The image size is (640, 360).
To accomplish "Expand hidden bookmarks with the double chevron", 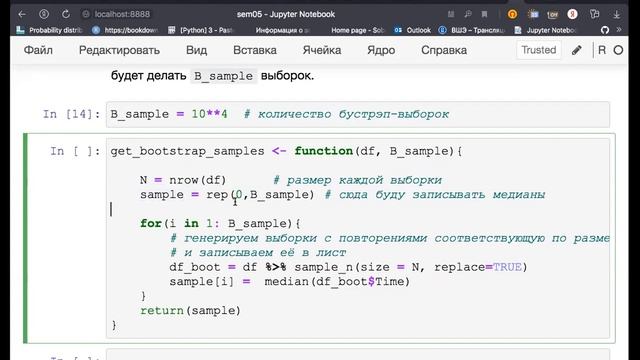I will tap(619, 30).
